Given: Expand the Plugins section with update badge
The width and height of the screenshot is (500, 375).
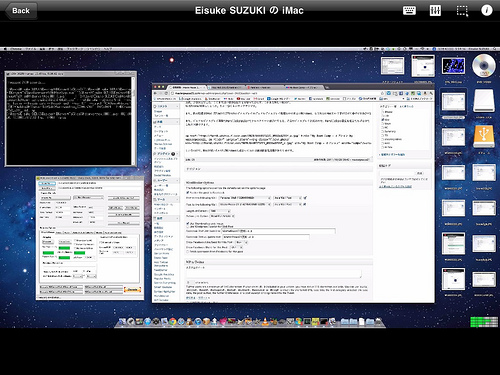Looking at the screenshot, I should (x=165, y=154).
